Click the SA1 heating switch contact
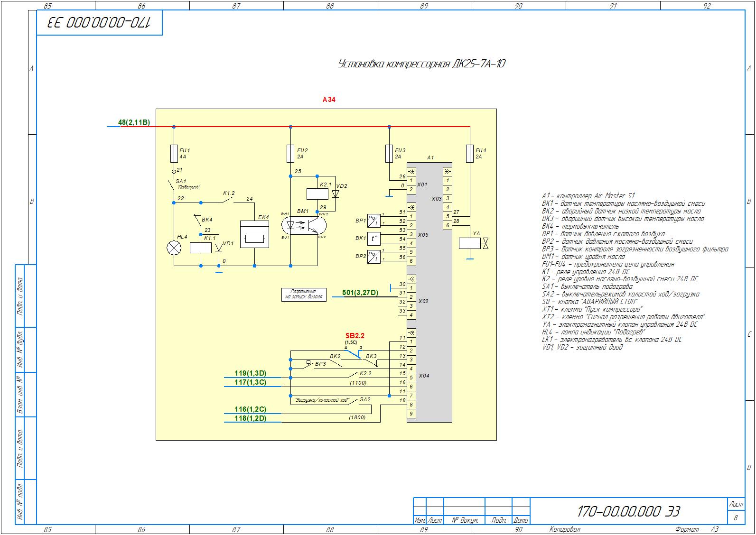This screenshot has width=756, height=535. pyautogui.click(x=171, y=187)
